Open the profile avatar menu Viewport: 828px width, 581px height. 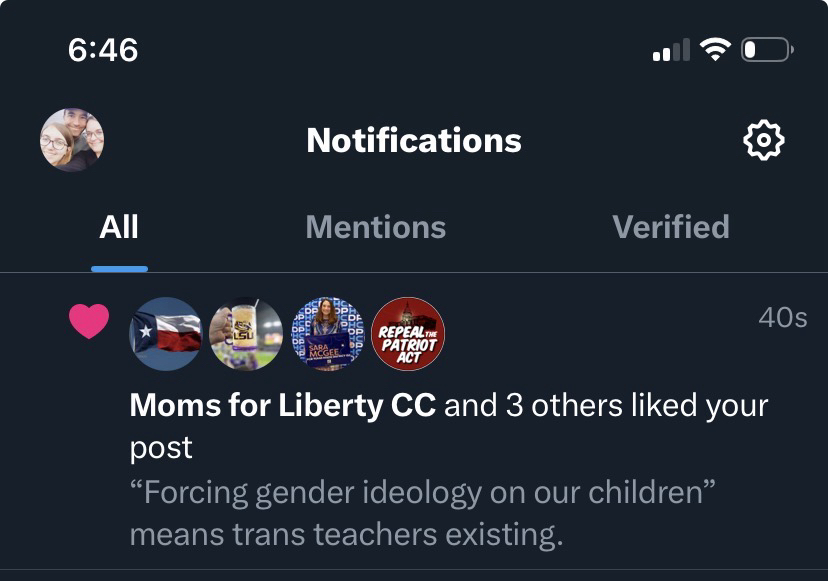72,141
